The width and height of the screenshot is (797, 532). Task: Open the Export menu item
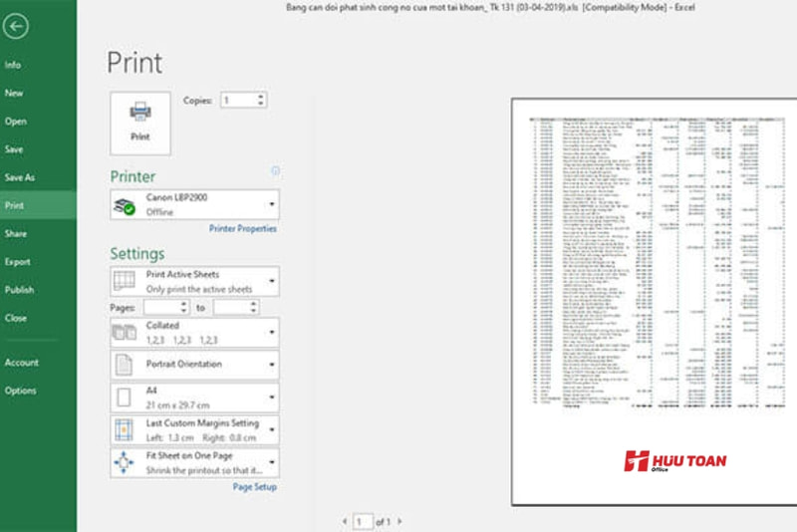click(18, 262)
